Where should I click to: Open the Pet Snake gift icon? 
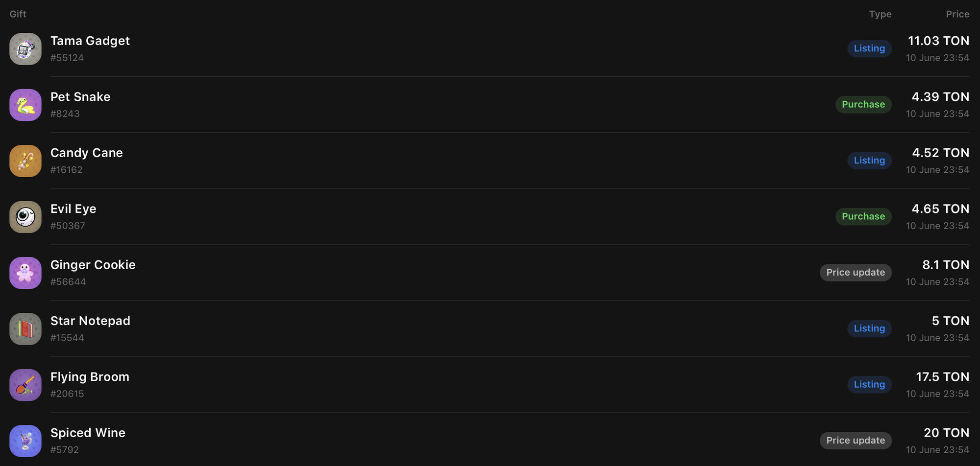click(x=25, y=105)
